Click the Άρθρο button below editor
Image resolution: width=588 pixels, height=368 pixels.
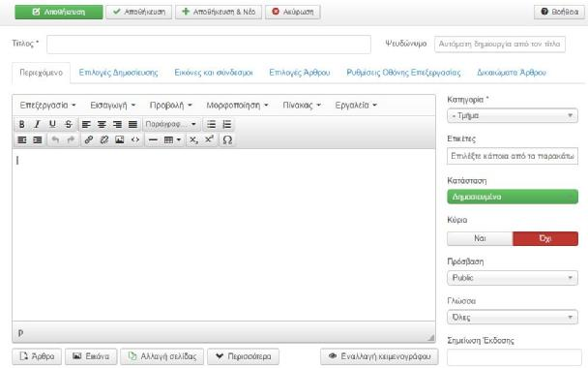pos(37,356)
